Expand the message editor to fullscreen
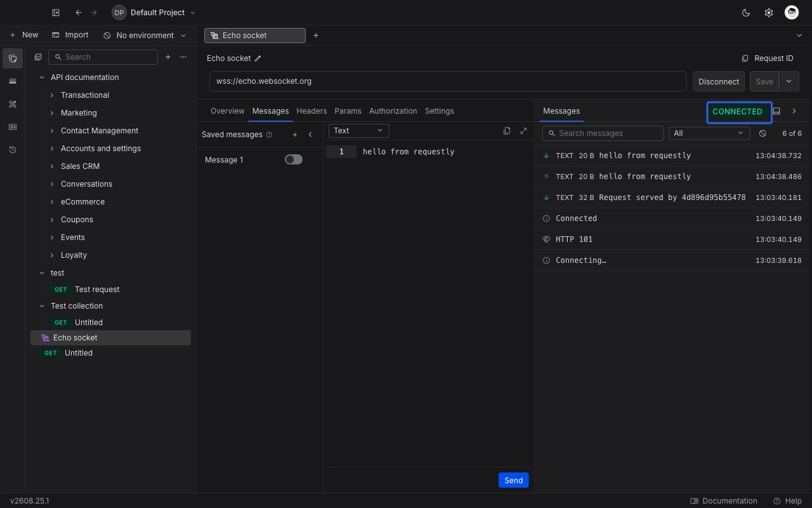This screenshot has width=812, height=508. coord(523,131)
